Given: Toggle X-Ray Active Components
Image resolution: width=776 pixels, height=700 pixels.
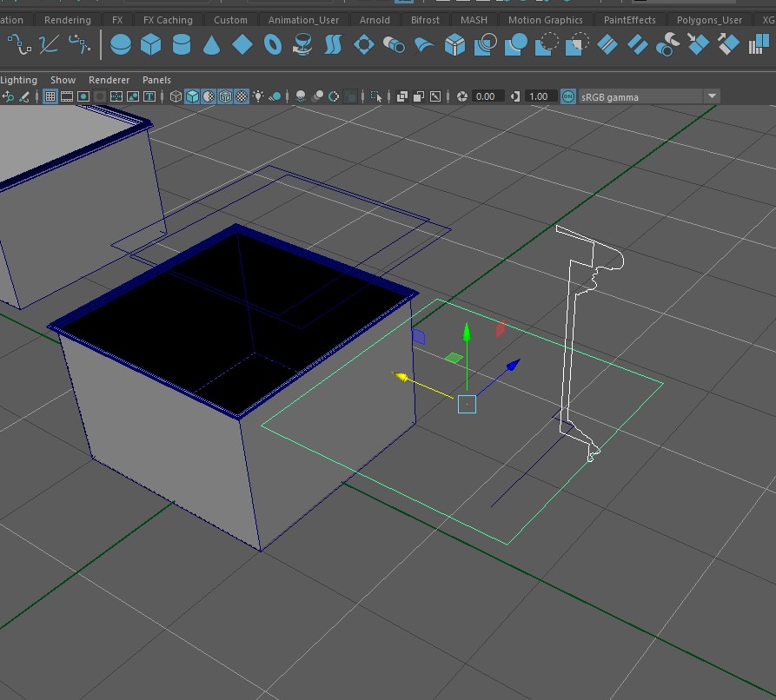Looking at the screenshot, I should point(419,96).
